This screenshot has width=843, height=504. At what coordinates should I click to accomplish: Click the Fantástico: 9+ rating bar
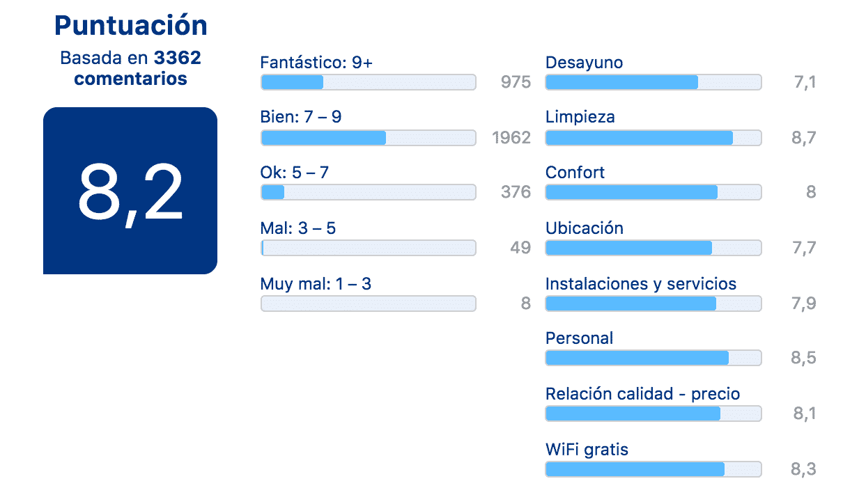coord(369,82)
